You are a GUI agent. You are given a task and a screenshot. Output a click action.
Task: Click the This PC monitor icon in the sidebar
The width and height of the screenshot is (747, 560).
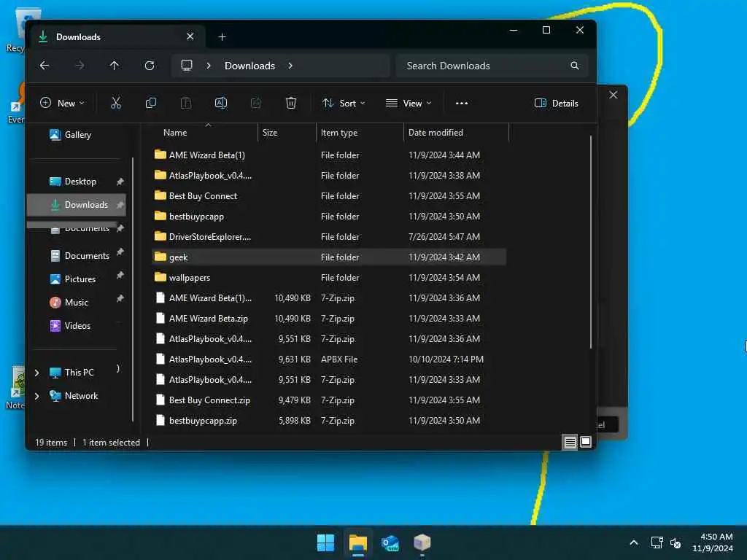pyautogui.click(x=55, y=373)
